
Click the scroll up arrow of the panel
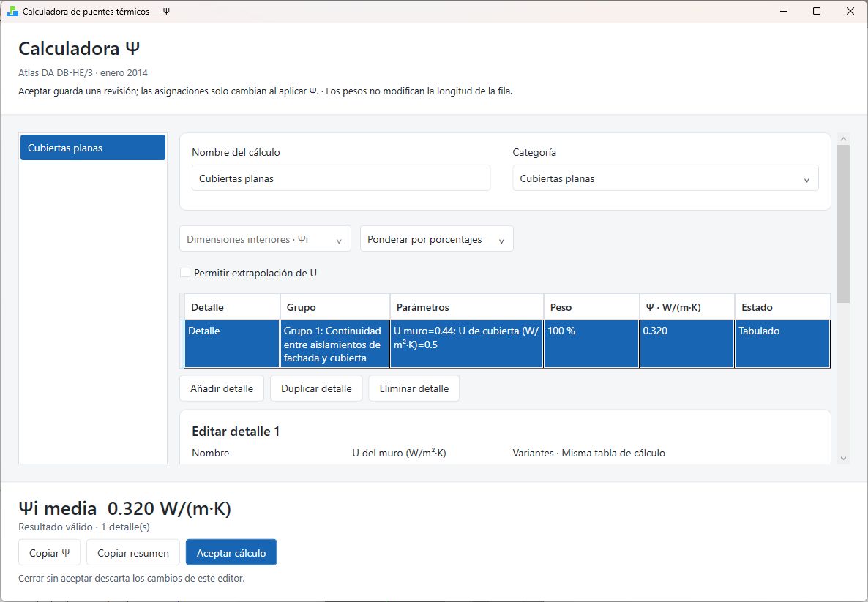[844, 139]
